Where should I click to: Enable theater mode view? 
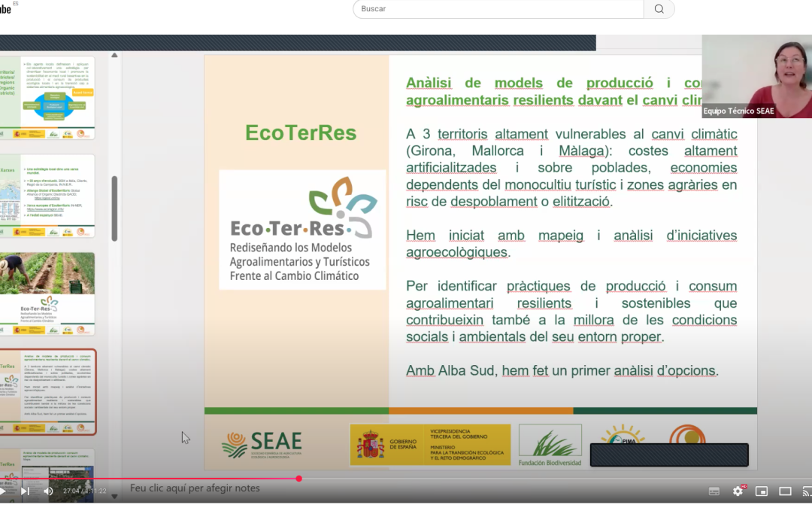[x=785, y=491]
